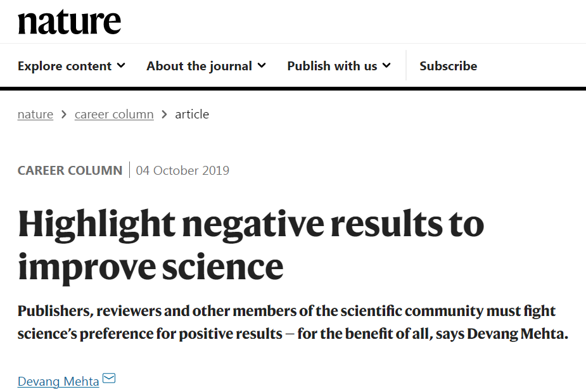Click the arrow separator after nature breadcrumb
This screenshot has height=392, width=586.
tap(64, 115)
